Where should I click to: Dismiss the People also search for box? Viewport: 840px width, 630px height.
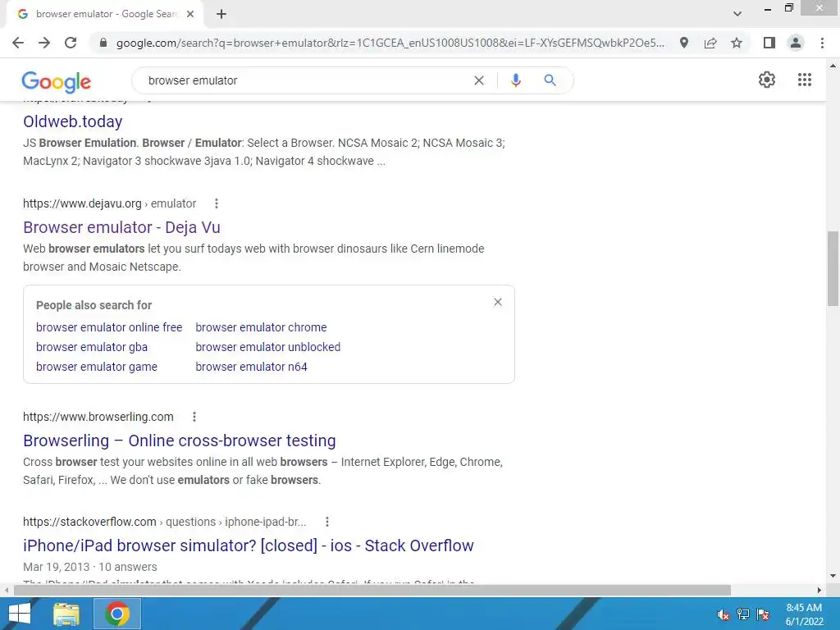(x=498, y=302)
